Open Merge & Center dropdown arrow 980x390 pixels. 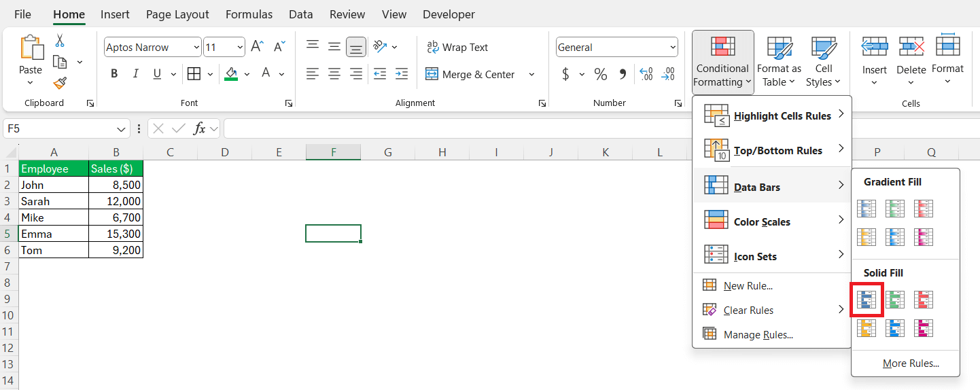[531, 74]
